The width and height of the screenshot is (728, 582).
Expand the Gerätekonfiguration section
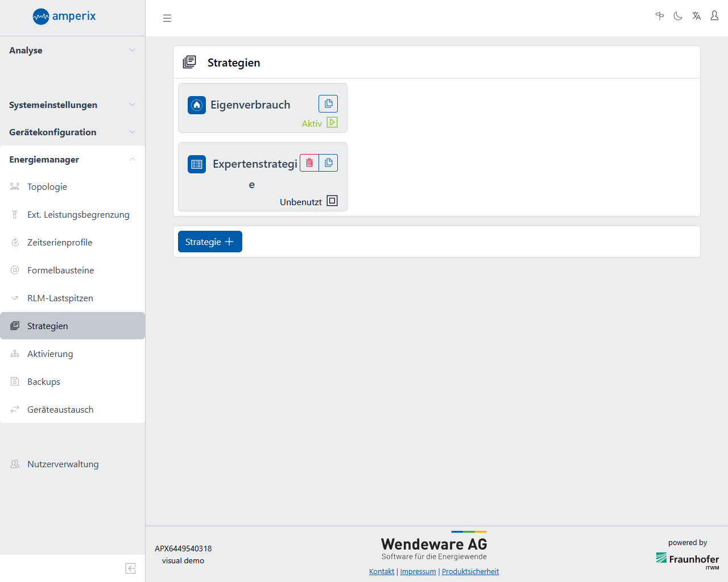(72, 132)
